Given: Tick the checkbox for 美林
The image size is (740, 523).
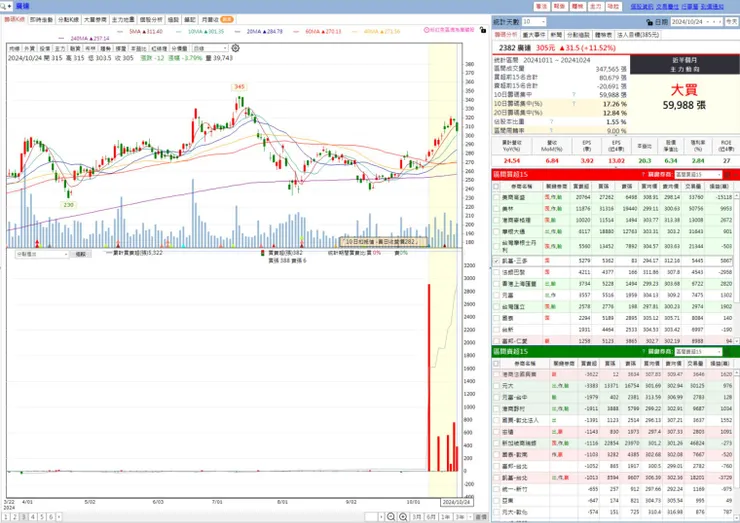Looking at the screenshot, I should (496, 209).
